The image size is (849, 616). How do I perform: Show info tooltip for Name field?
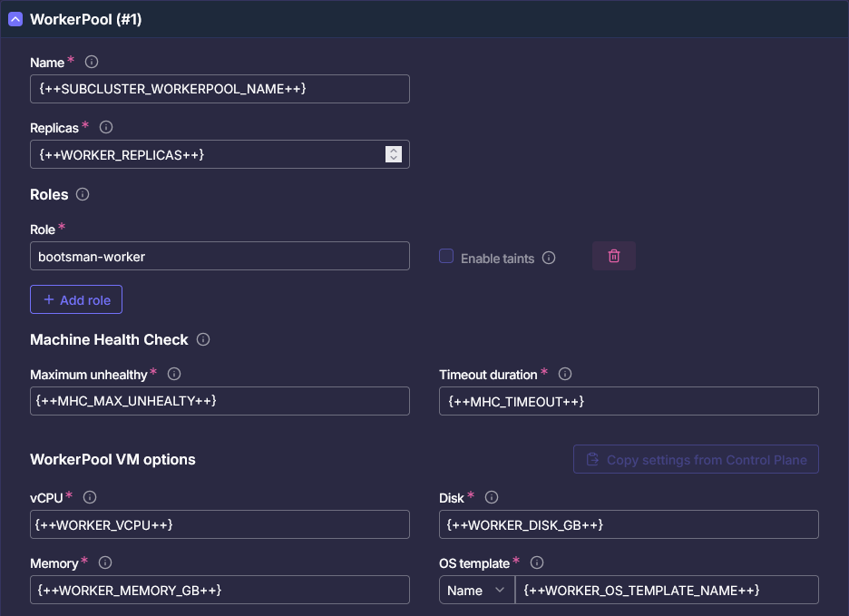click(x=92, y=62)
